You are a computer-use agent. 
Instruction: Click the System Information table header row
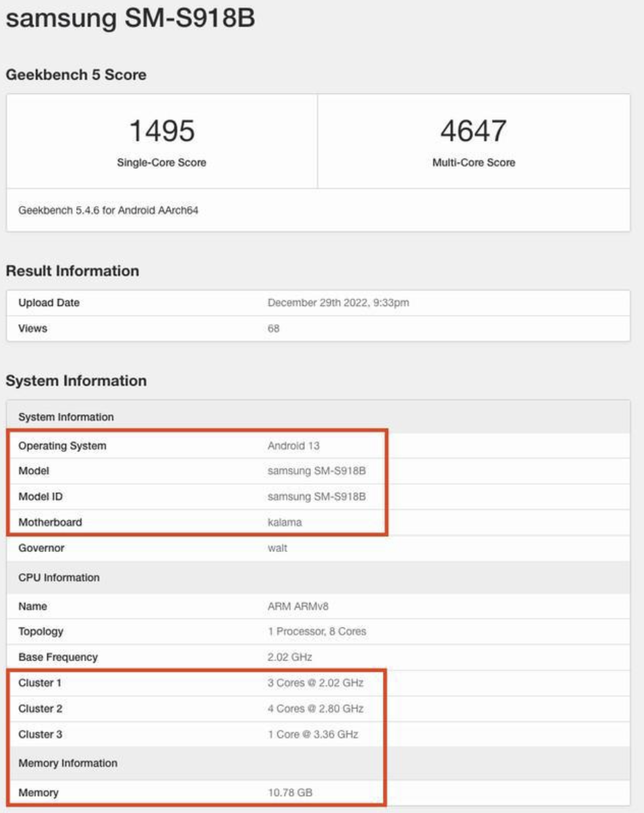319,417
